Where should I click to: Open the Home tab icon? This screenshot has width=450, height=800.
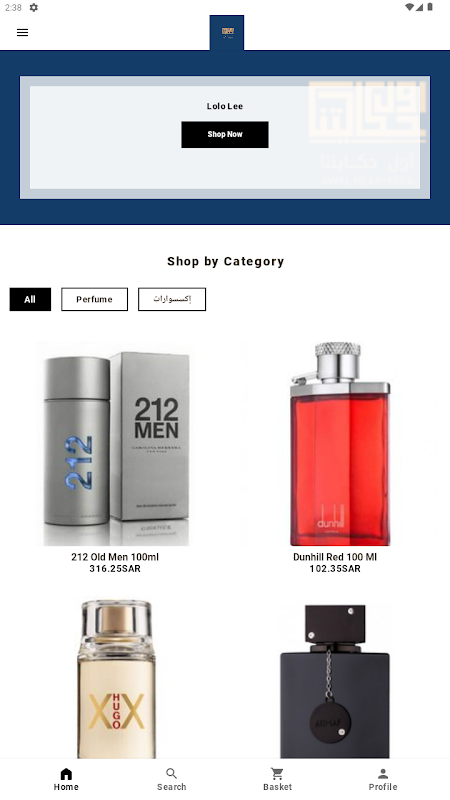point(66,773)
